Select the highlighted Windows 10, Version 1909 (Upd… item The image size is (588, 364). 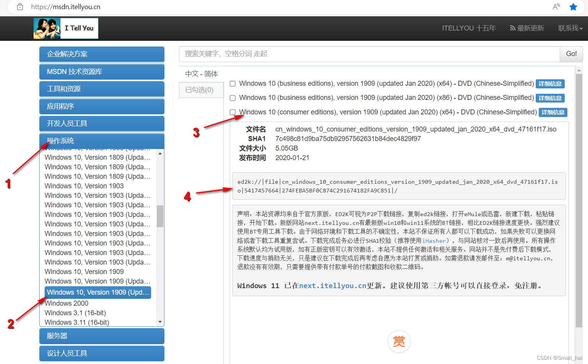(98, 292)
